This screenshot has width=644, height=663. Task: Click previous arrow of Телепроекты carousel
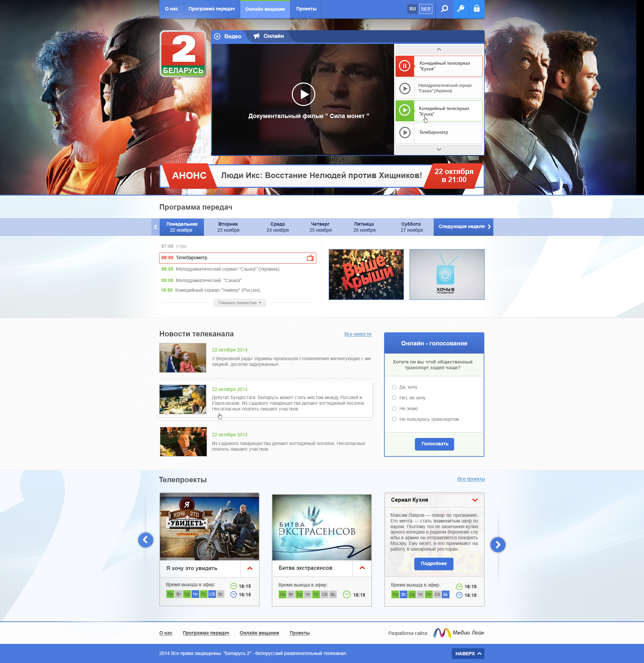point(146,540)
